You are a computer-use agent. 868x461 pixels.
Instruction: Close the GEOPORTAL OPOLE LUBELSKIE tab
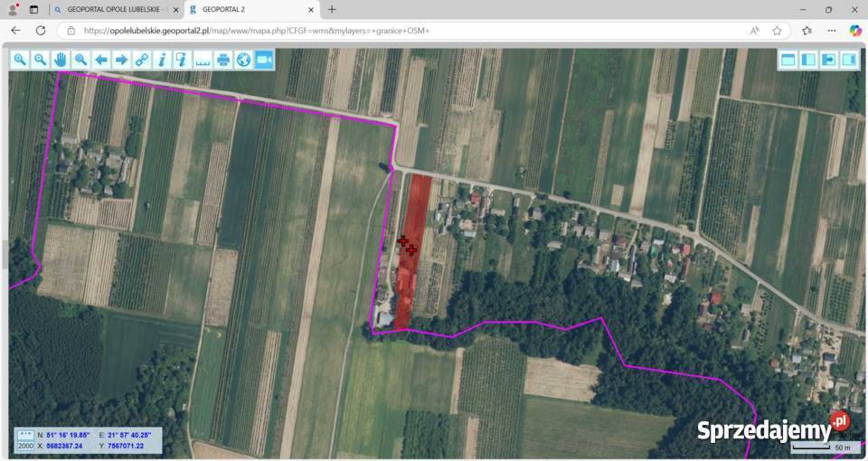[176, 10]
